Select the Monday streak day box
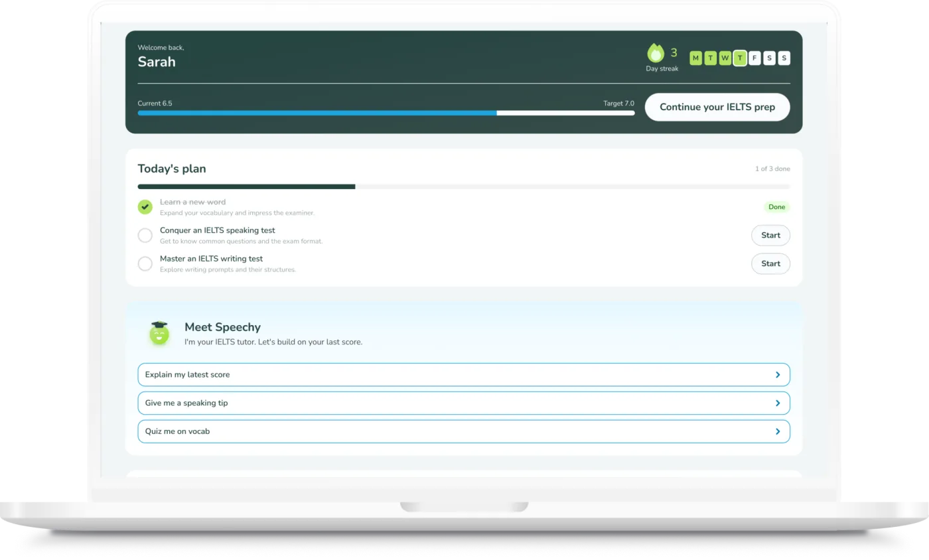 (695, 58)
